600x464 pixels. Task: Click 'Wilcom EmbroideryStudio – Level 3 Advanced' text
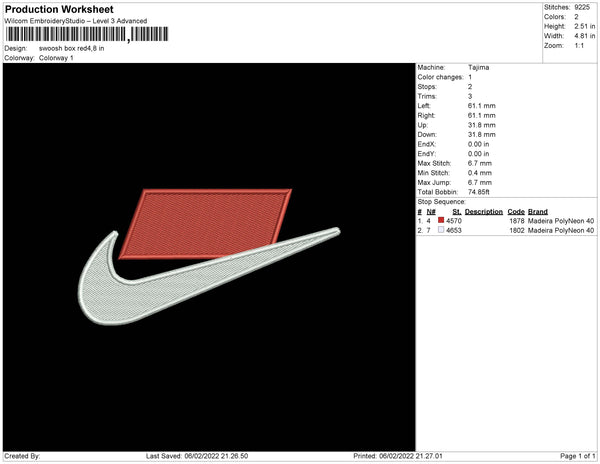(76, 21)
